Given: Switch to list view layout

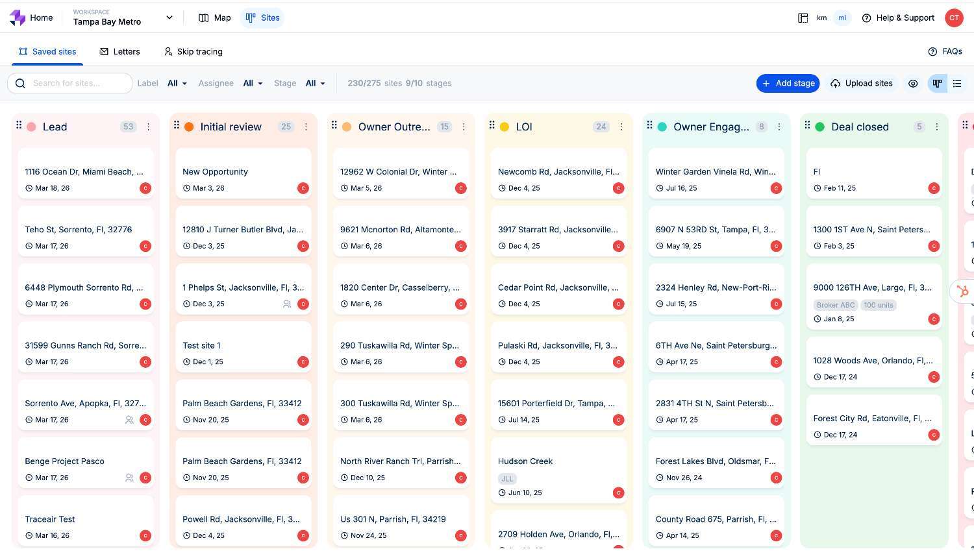Looking at the screenshot, I should tap(957, 84).
